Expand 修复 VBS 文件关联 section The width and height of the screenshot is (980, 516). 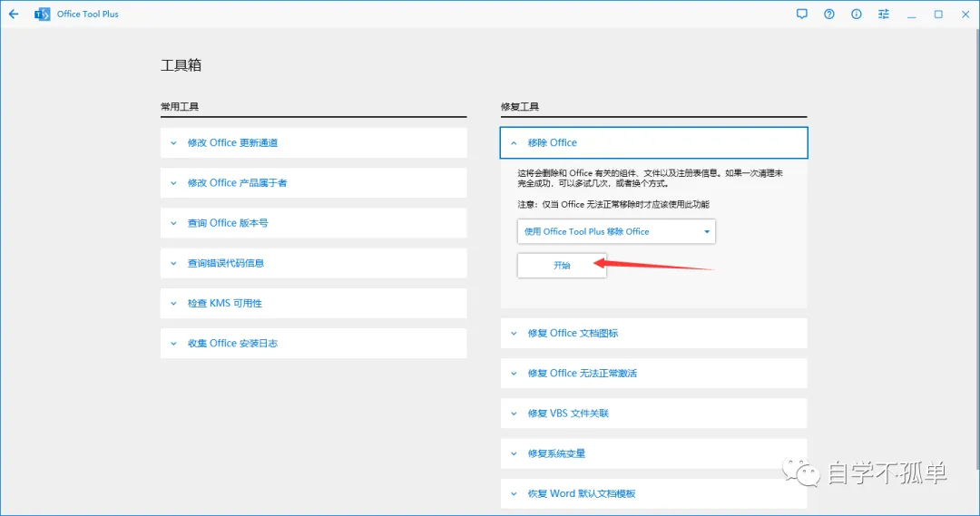pos(653,413)
